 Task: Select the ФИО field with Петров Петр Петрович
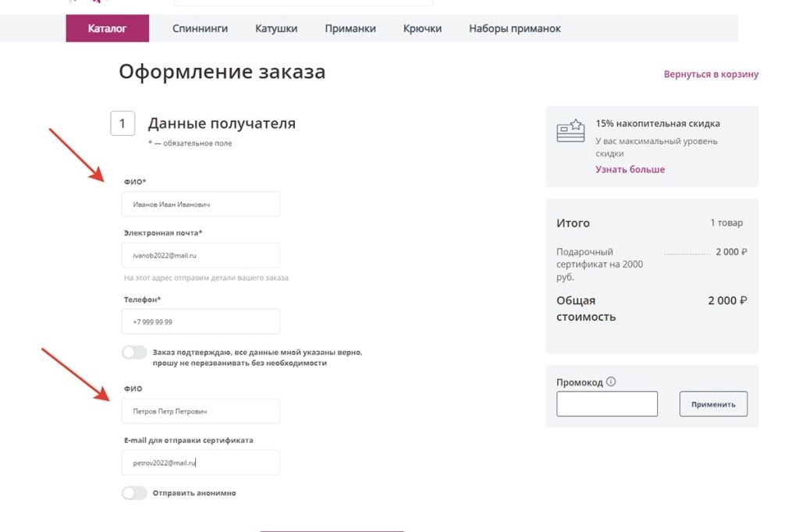201,411
